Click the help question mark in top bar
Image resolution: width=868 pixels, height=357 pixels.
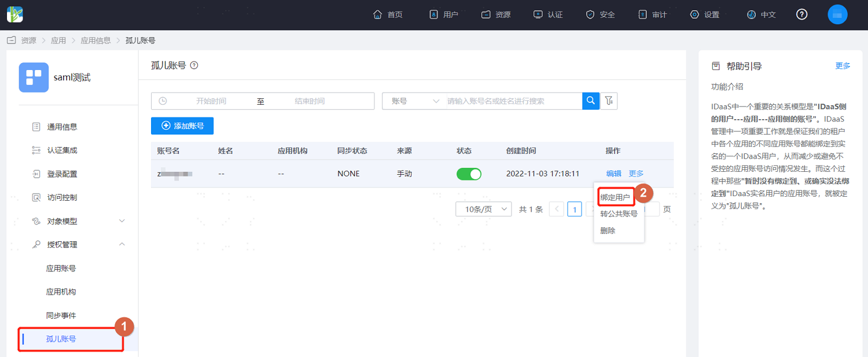[801, 14]
